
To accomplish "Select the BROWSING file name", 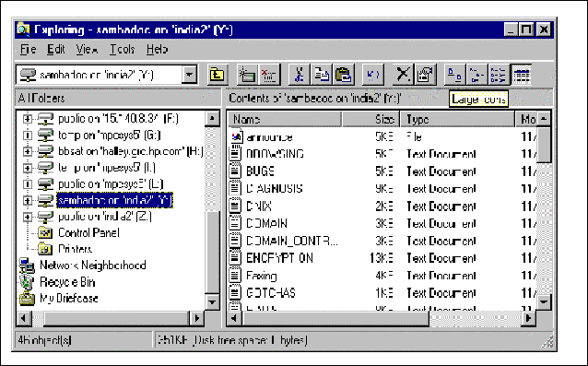I will (275, 154).
